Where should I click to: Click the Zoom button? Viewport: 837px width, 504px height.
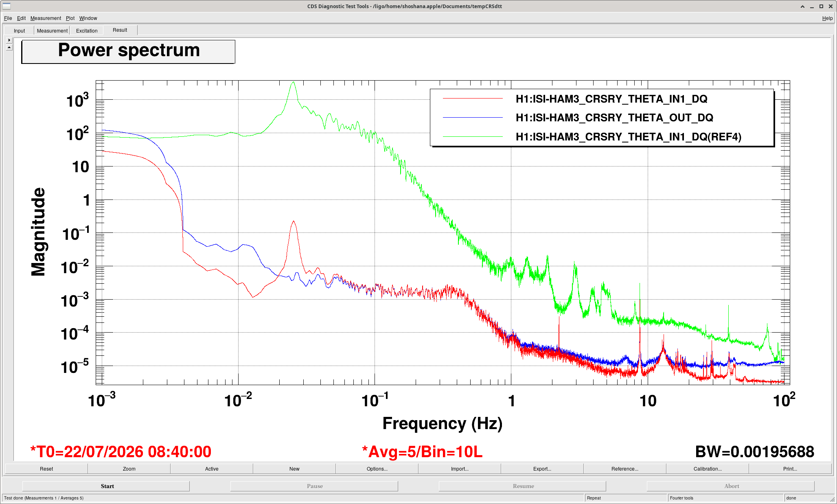tap(129, 469)
